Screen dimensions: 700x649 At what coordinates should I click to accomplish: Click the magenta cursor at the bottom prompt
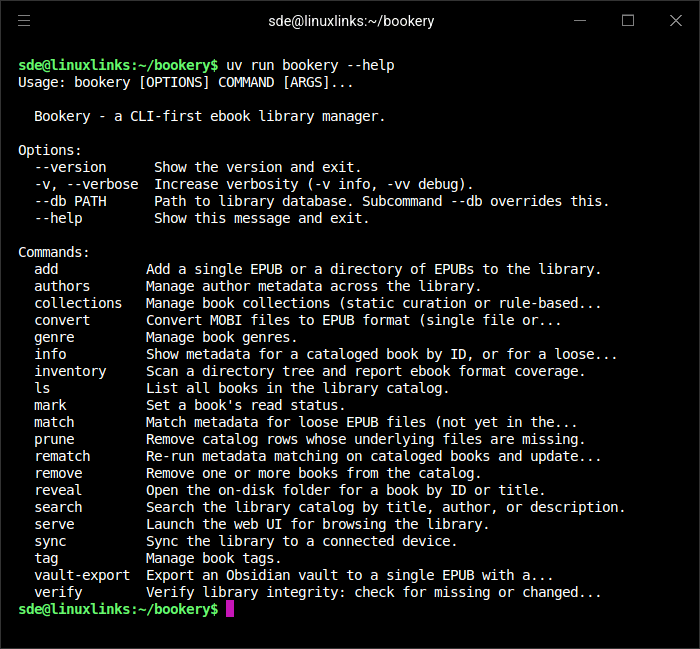(230, 609)
